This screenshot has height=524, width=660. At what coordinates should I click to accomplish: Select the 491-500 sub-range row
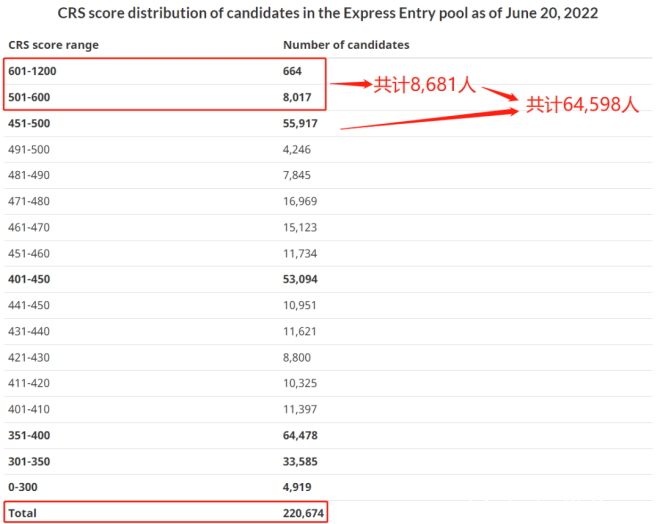(x=328, y=149)
